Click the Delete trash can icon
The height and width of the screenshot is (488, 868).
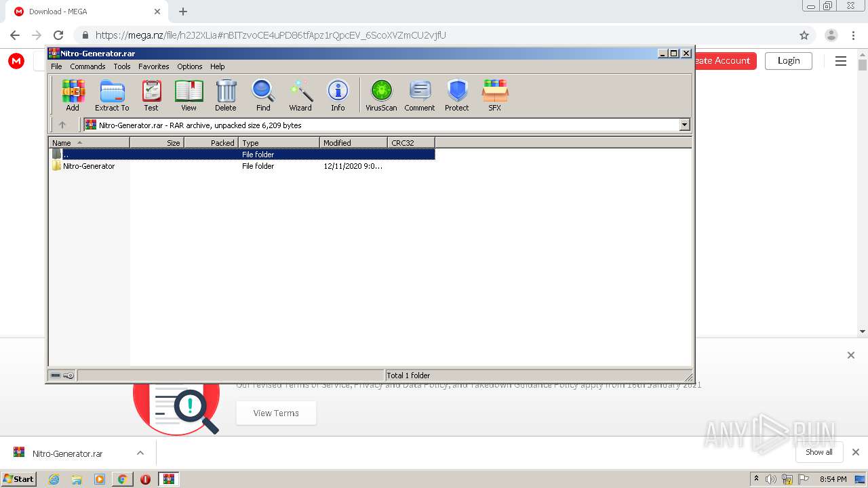tap(226, 95)
